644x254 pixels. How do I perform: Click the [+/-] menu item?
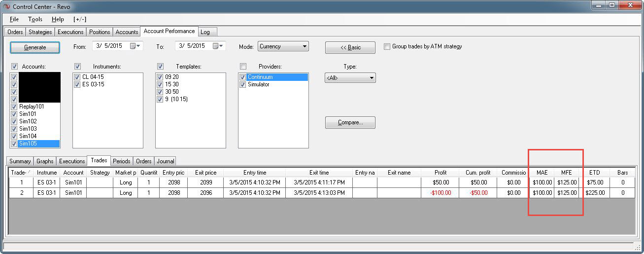click(80, 19)
